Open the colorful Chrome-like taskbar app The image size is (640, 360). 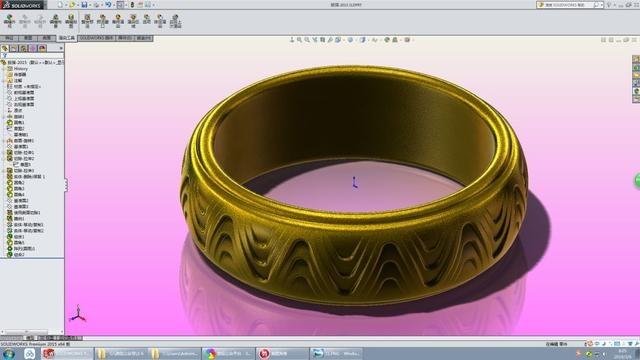[228, 353]
